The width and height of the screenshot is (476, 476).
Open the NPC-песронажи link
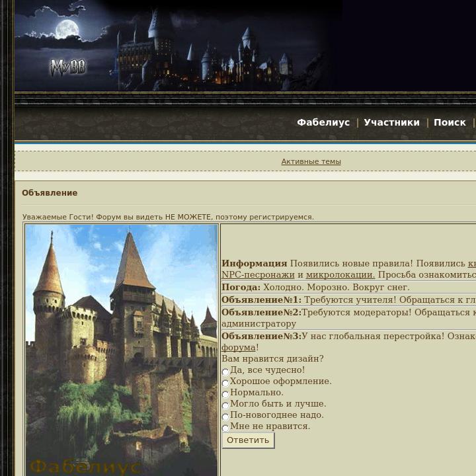click(x=258, y=275)
